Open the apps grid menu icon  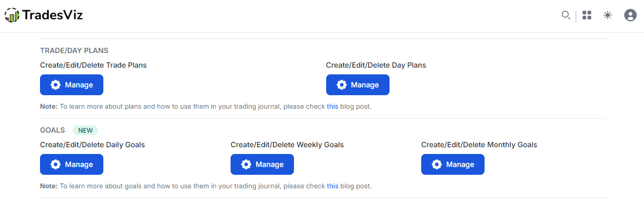(x=587, y=16)
